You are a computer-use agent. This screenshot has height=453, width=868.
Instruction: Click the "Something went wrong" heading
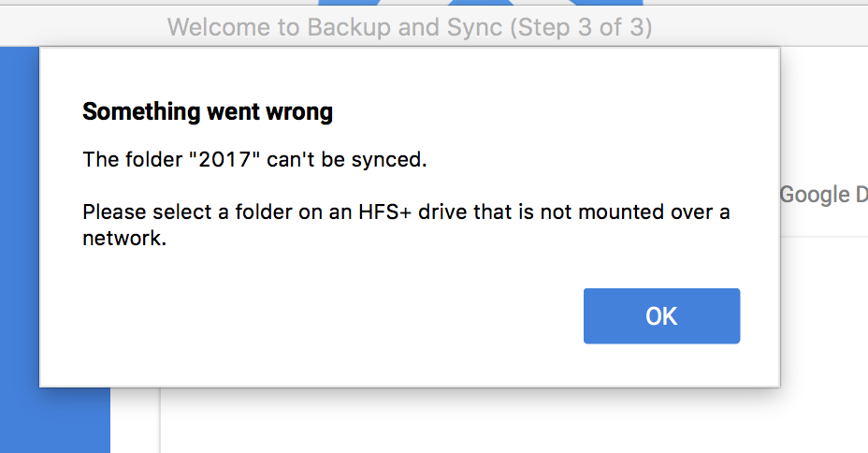pyautogui.click(x=208, y=112)
